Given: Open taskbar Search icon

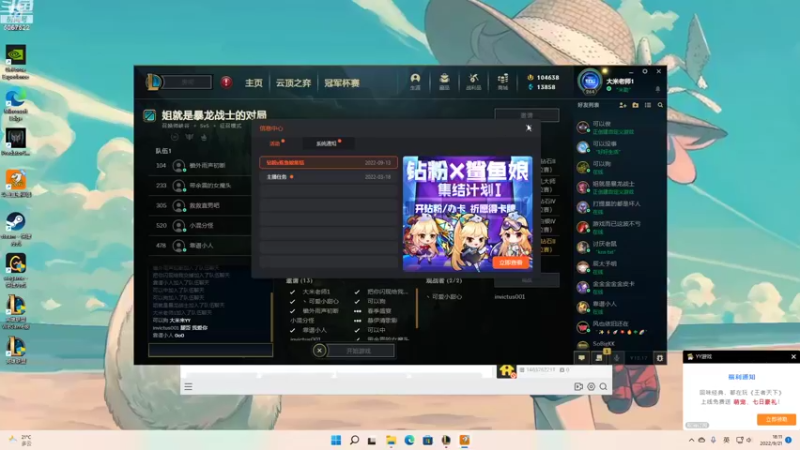Looking at the screenshot, I should 354,440.
